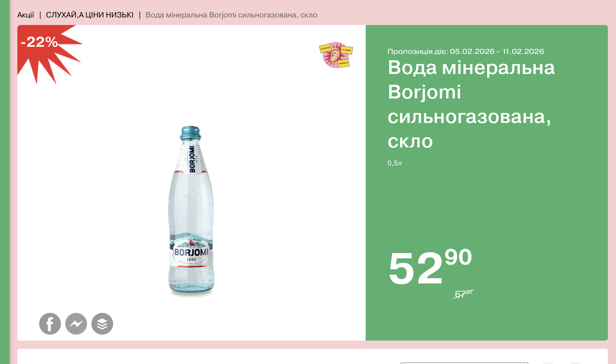This screenshot has height=364, width=616.
Task: Click the stacked layers share icon
Action: coord(102,324)
